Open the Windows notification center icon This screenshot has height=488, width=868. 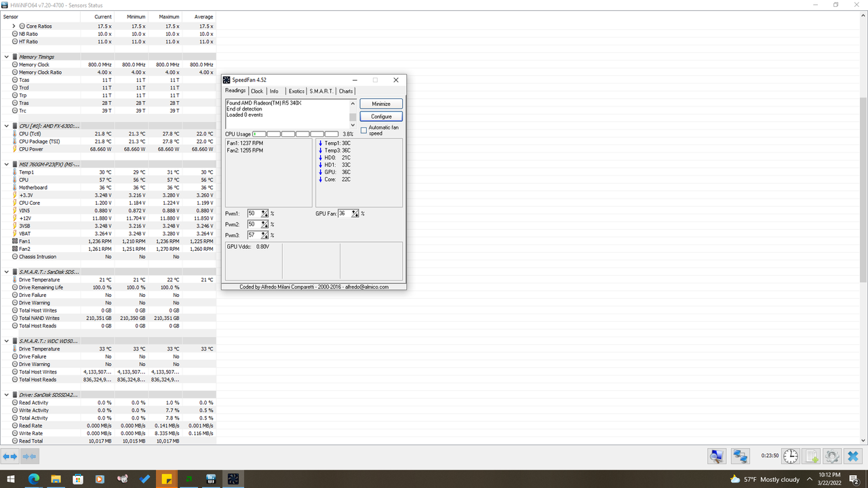854,479
